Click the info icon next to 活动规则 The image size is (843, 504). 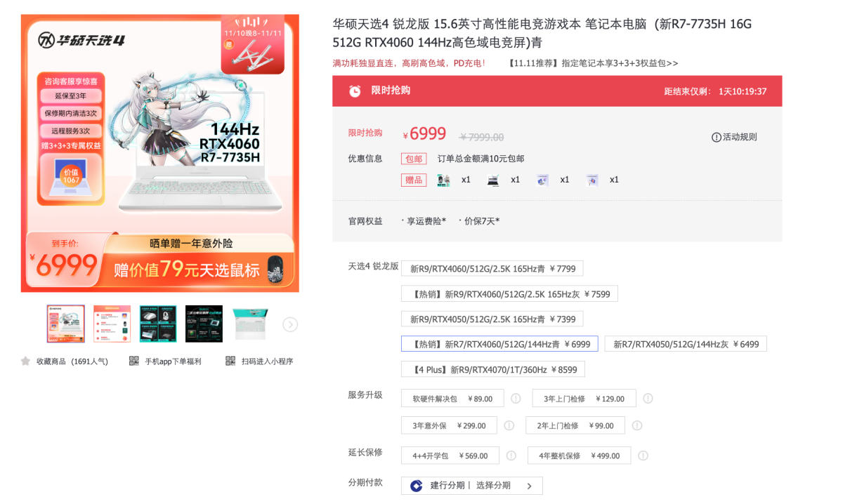717,138
